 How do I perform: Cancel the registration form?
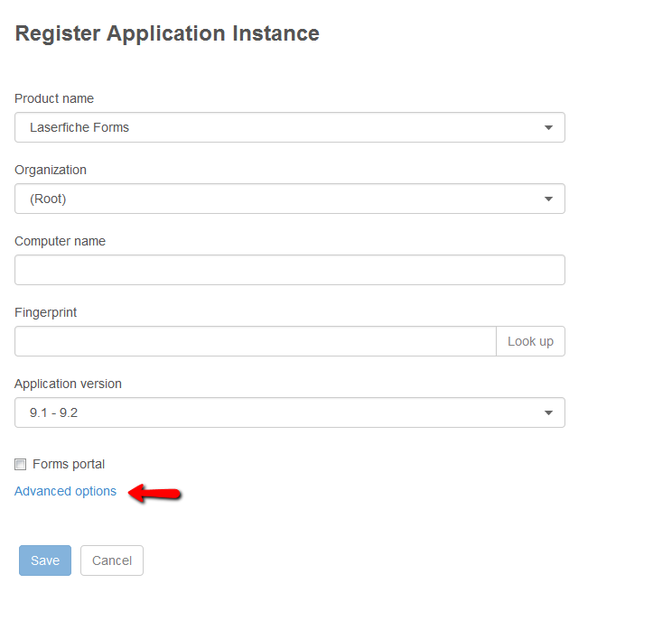[112, 560]
